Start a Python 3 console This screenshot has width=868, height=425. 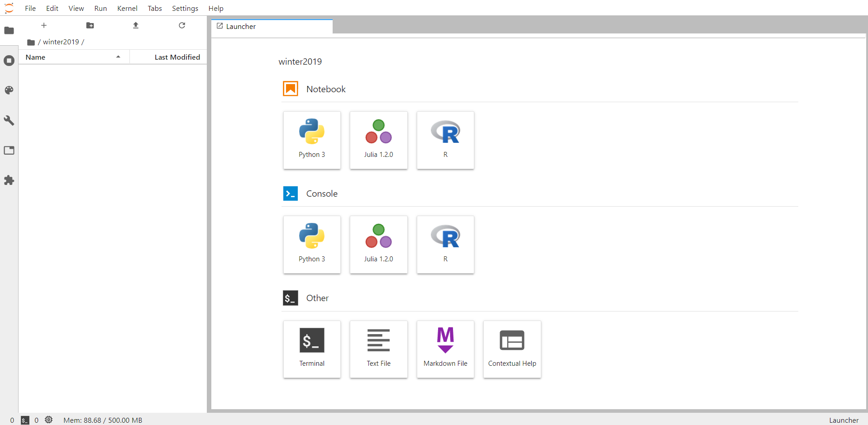312,245
